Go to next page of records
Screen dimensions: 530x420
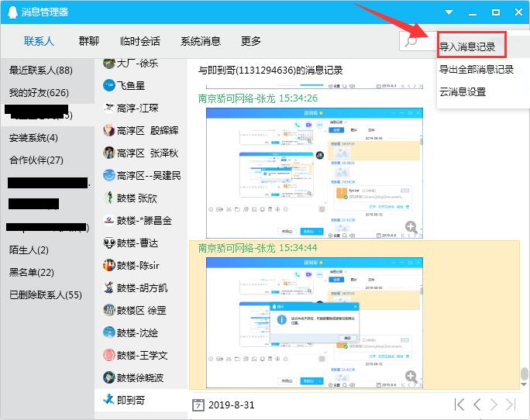(x=494, y=405)
